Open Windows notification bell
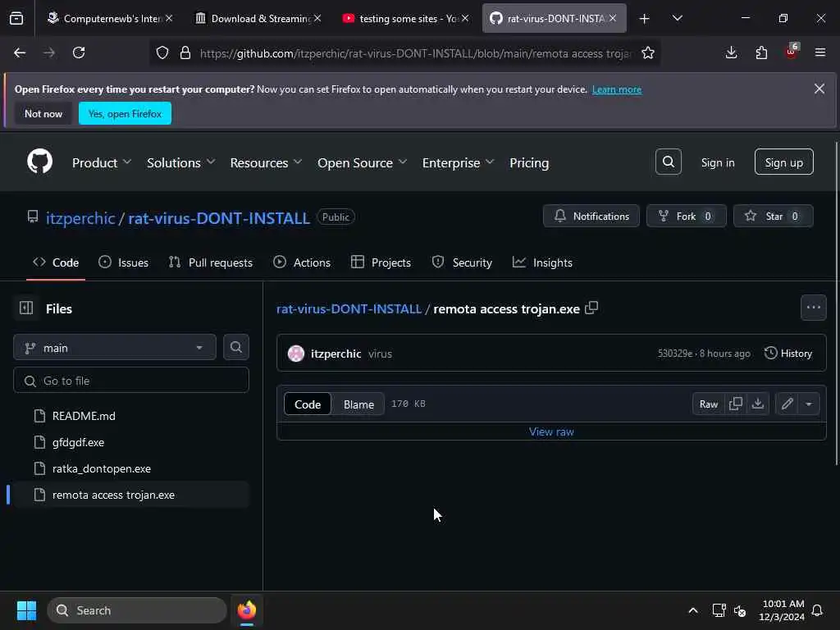The height and width of the screenshot is (630, 840). coord(818,610)
